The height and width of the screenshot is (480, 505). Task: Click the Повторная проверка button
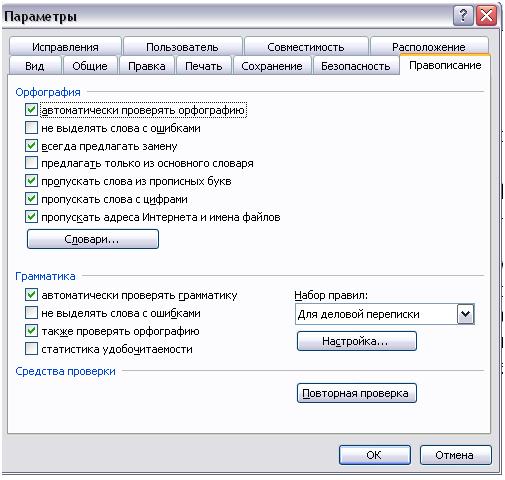click(x=357, y=393)
